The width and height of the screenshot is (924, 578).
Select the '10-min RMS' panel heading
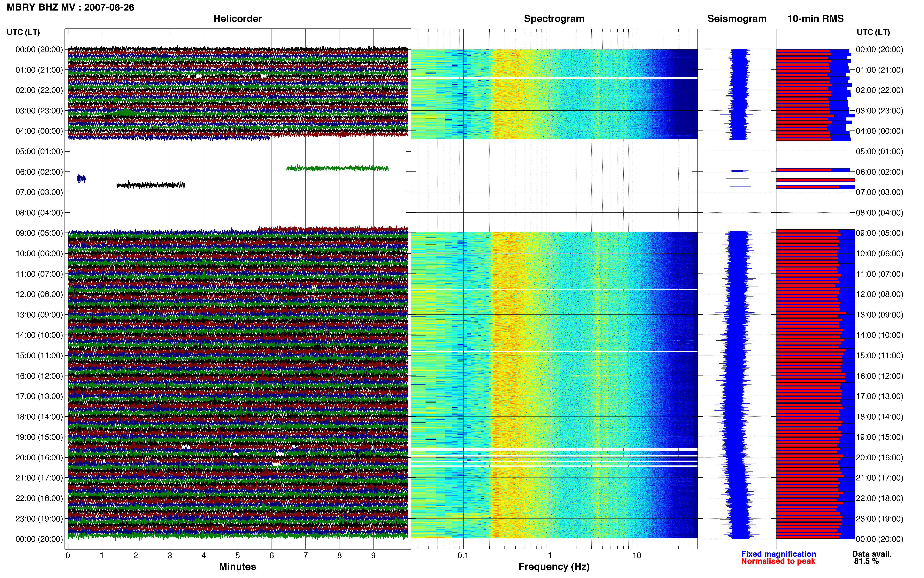pyautogui.click(x=816, y=19)
